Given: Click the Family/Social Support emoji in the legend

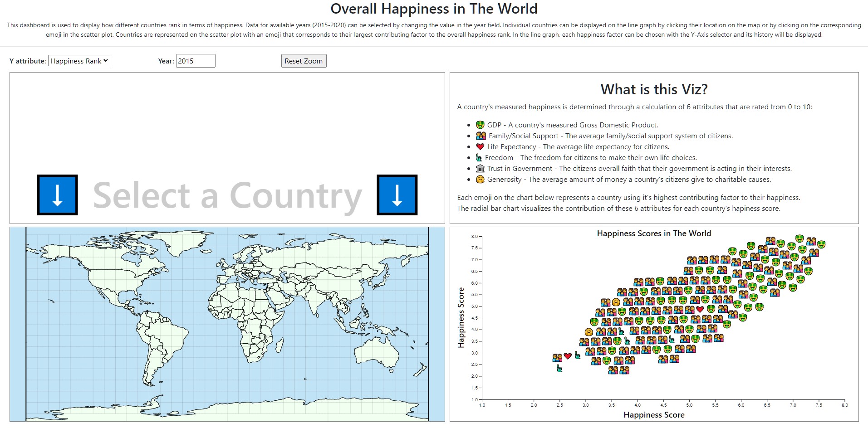Looking at the screenshot, I should click(480, 135).
